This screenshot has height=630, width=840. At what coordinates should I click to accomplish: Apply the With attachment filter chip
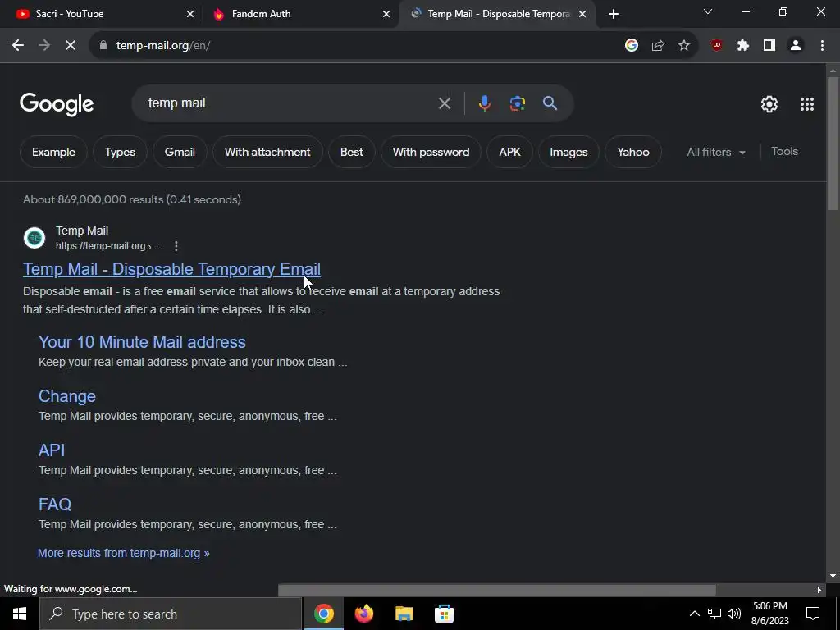(267, 152)
